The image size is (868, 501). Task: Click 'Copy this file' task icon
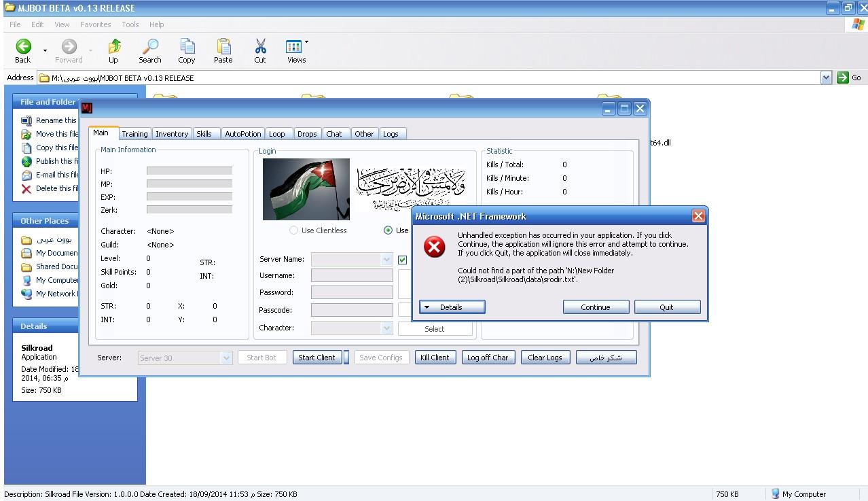point(26,148)
